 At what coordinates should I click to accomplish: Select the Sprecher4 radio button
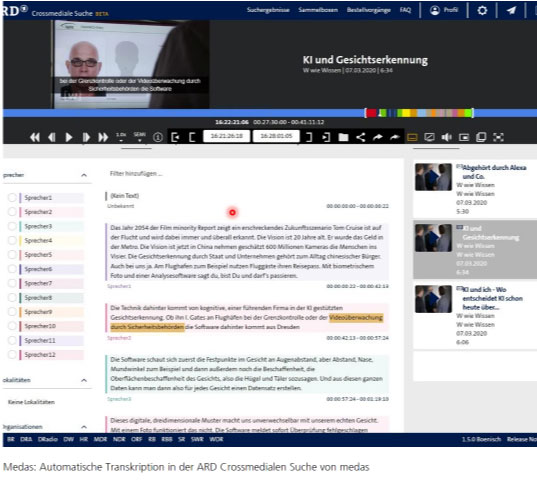(12, 240)
